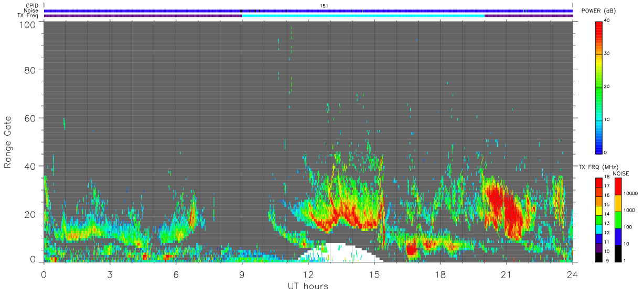
Task: Click the POWER (dB) legend title
Action: pos(599,12)
